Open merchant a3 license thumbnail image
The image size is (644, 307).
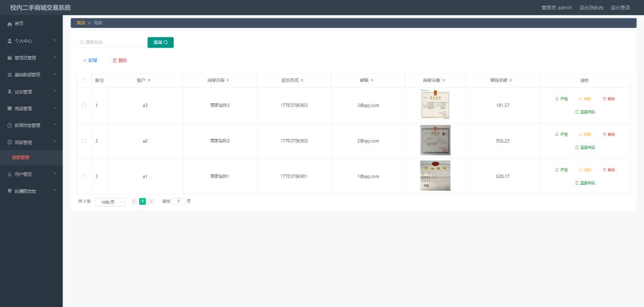click(435, 105)
